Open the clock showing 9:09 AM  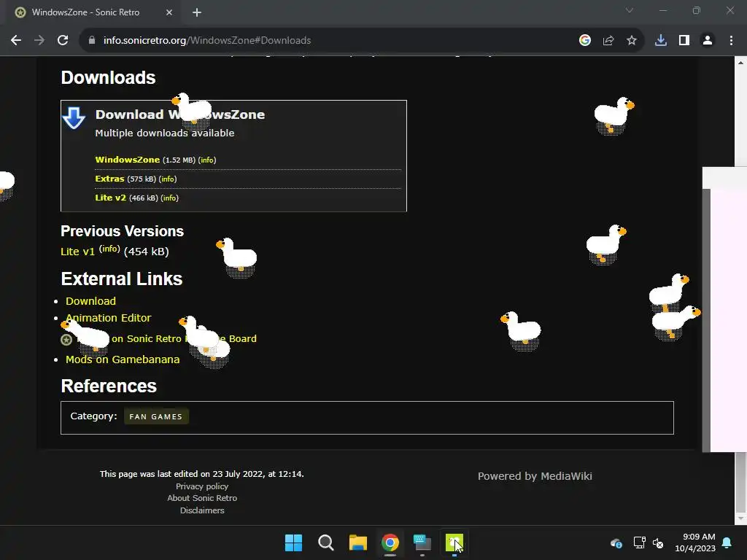(x=695, y=542)
